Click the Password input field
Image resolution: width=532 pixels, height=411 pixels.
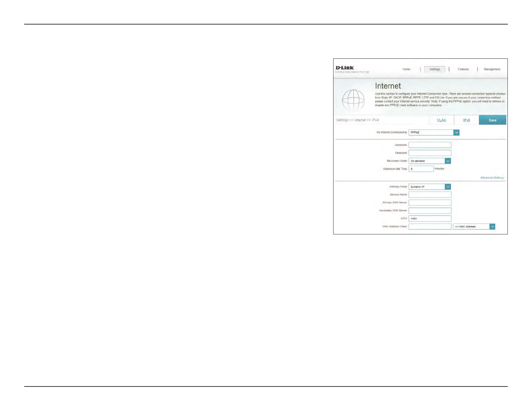(x=430, y=153)
